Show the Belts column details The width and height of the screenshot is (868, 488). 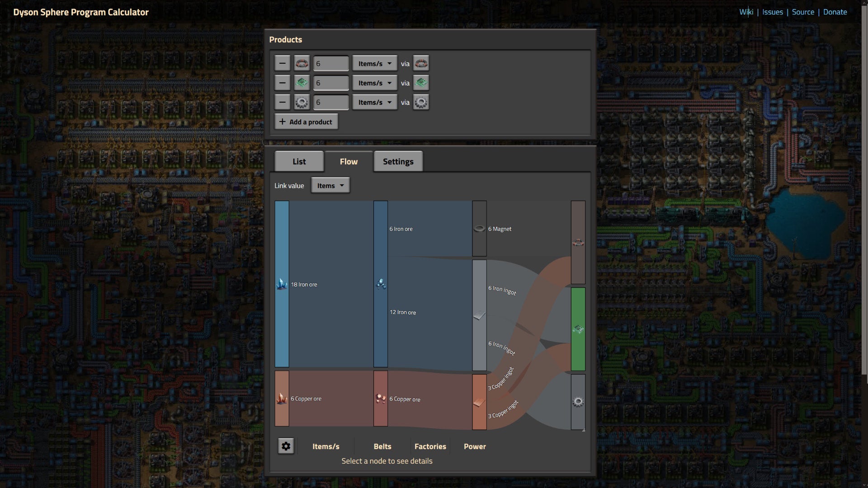coord(382,446)
